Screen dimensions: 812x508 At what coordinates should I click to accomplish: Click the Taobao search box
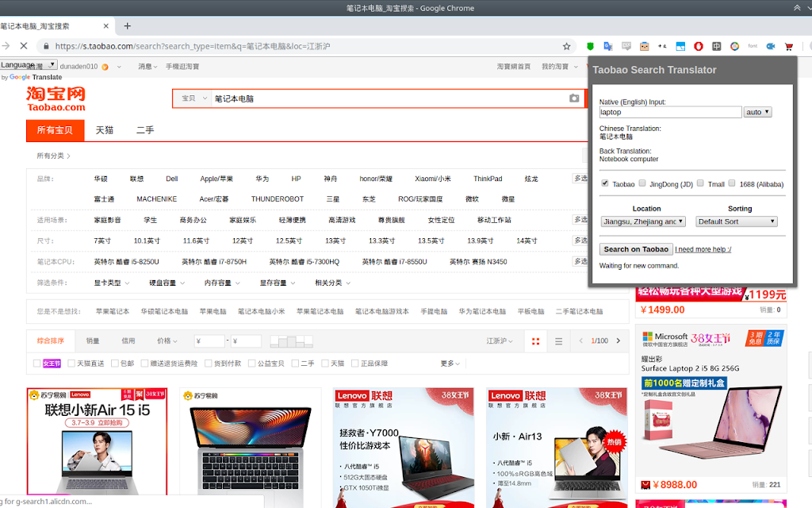389,98
